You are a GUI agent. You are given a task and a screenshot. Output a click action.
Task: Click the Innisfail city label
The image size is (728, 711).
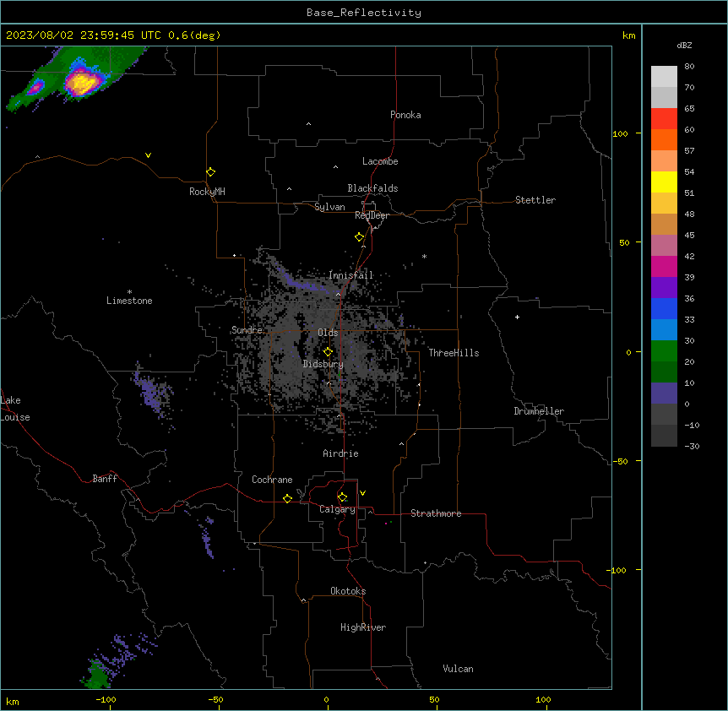pos(351,275)
